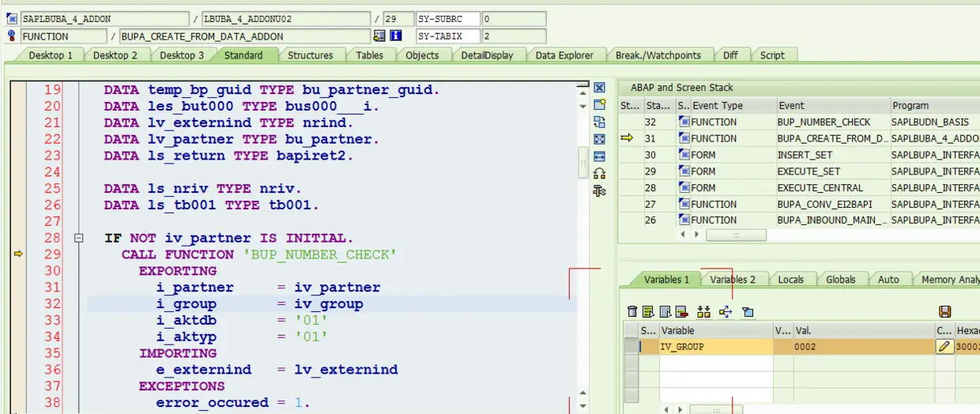
Task: Open the Objects tab
Action: coord(422,55)
